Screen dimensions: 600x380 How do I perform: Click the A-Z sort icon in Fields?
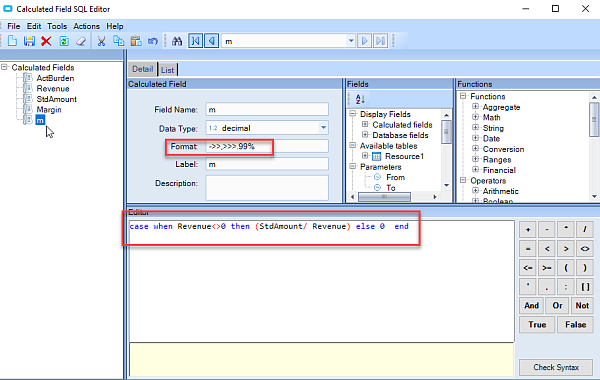click(x=360, y=99)
